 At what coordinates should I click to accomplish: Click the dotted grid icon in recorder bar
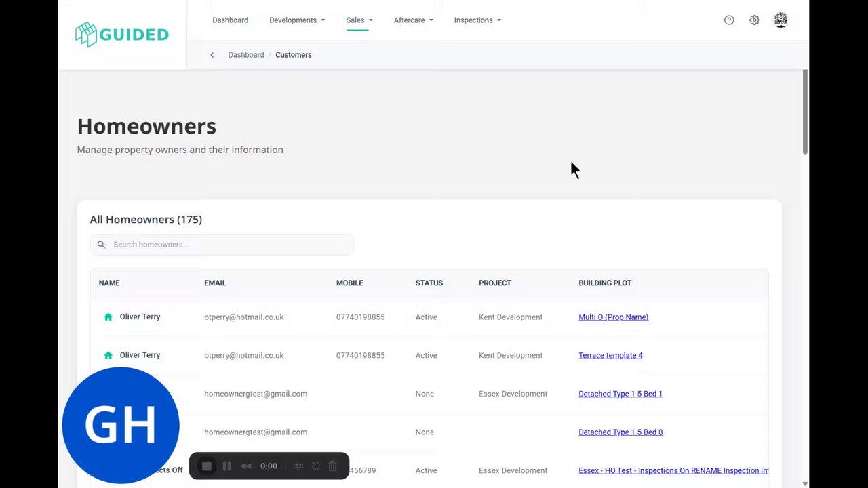pyautogui.click(x=298, y=466)
